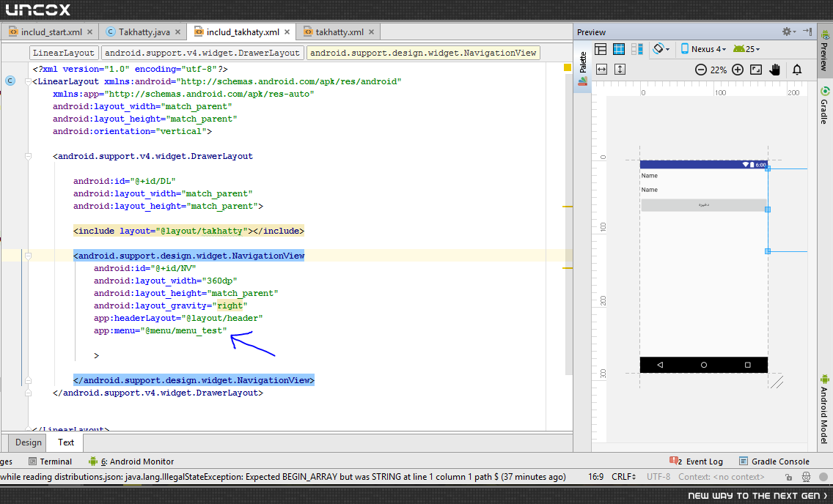
Task: Click the Context no context status entry
Action: click(721, 477)
